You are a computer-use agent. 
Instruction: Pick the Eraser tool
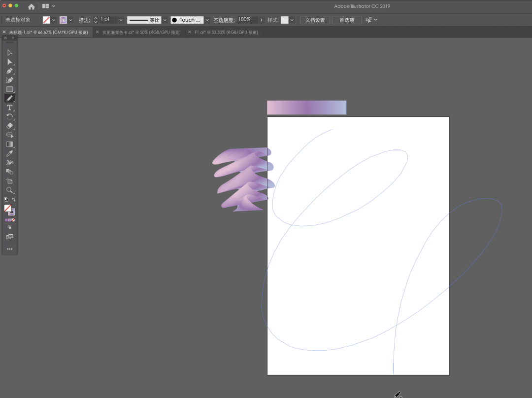9,126
